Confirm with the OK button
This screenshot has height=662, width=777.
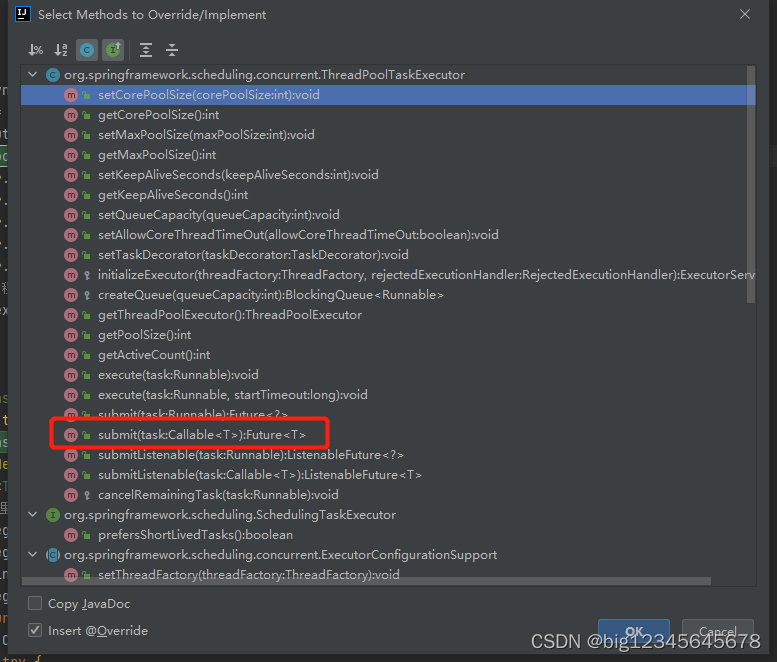634,631
